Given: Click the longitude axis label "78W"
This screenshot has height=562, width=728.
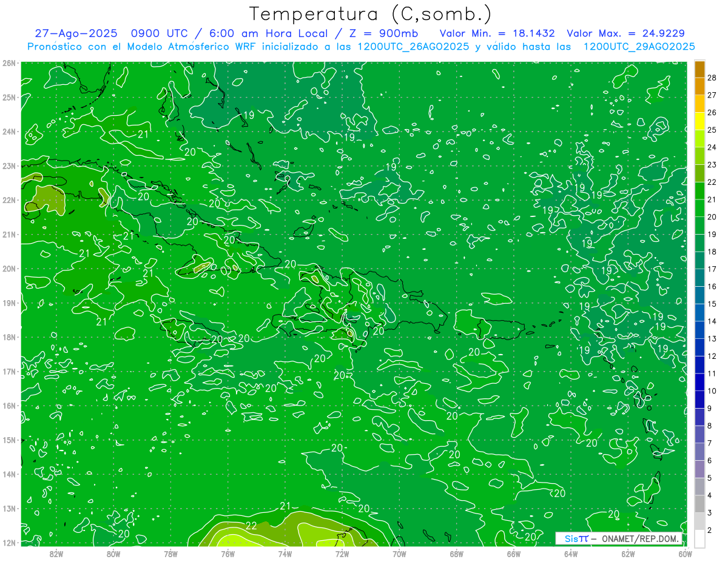Looking at the screenshot, I should pos(170,554).
